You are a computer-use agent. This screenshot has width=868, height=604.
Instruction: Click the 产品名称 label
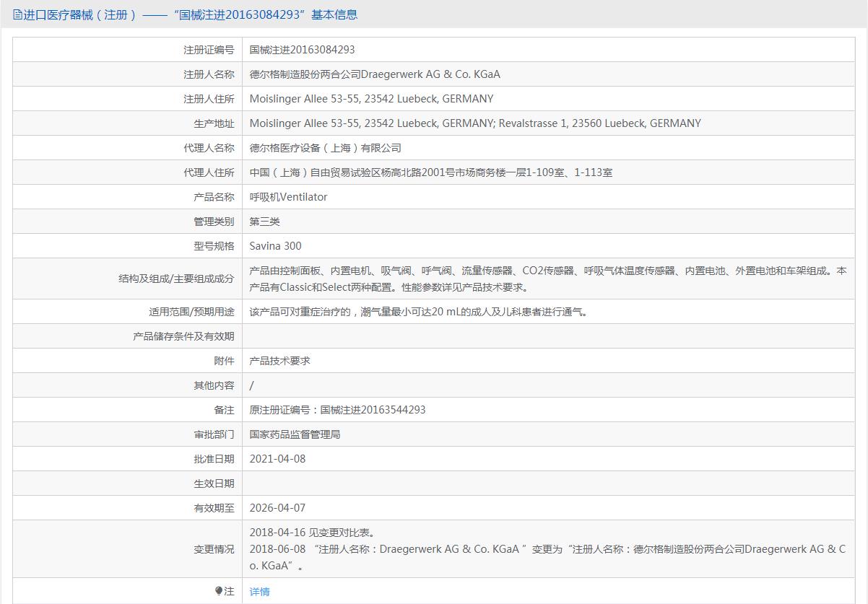214,197
